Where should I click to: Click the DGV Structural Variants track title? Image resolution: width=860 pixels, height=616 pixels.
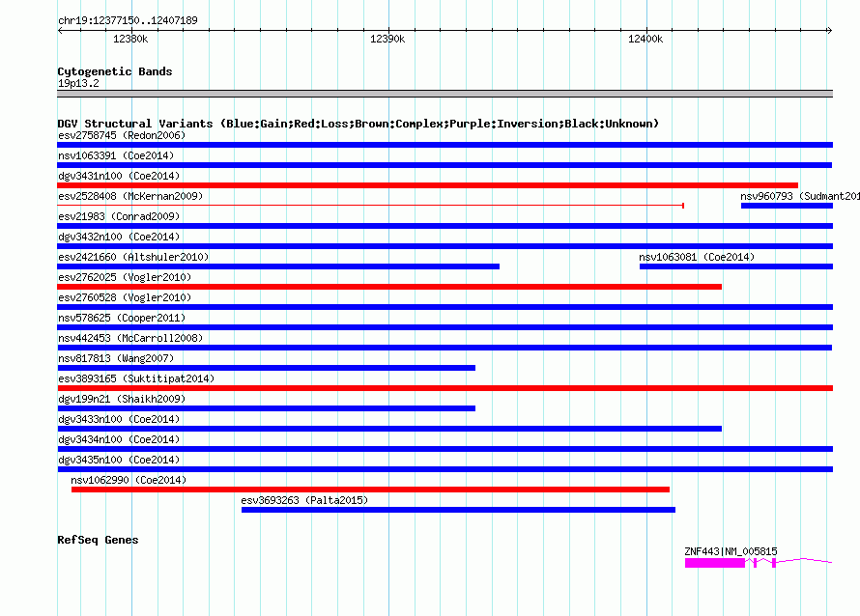click(358, 124)
